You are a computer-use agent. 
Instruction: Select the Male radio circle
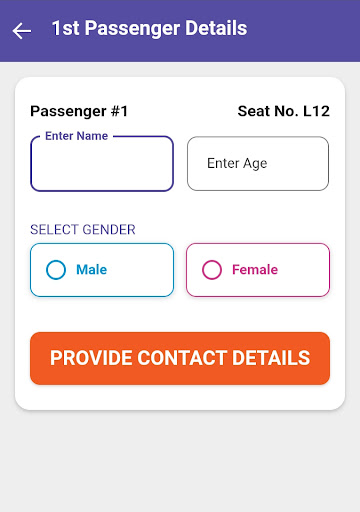[56, 270]
